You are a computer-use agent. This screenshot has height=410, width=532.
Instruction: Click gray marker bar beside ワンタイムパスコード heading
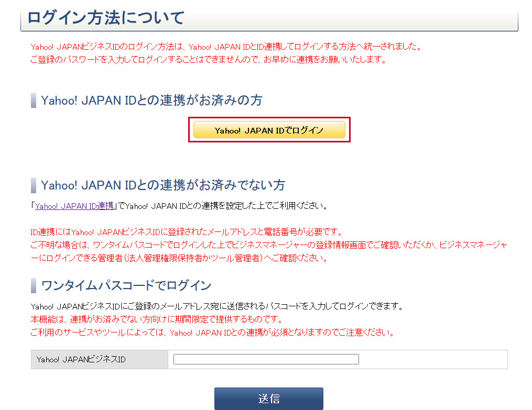pyautogui.click(x=34, y=285)
